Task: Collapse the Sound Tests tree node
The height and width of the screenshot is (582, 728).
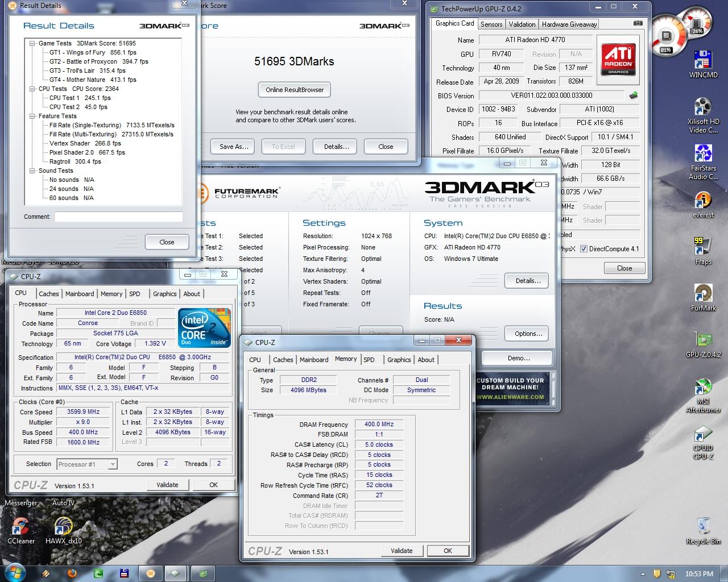Action: coord(32,171)
